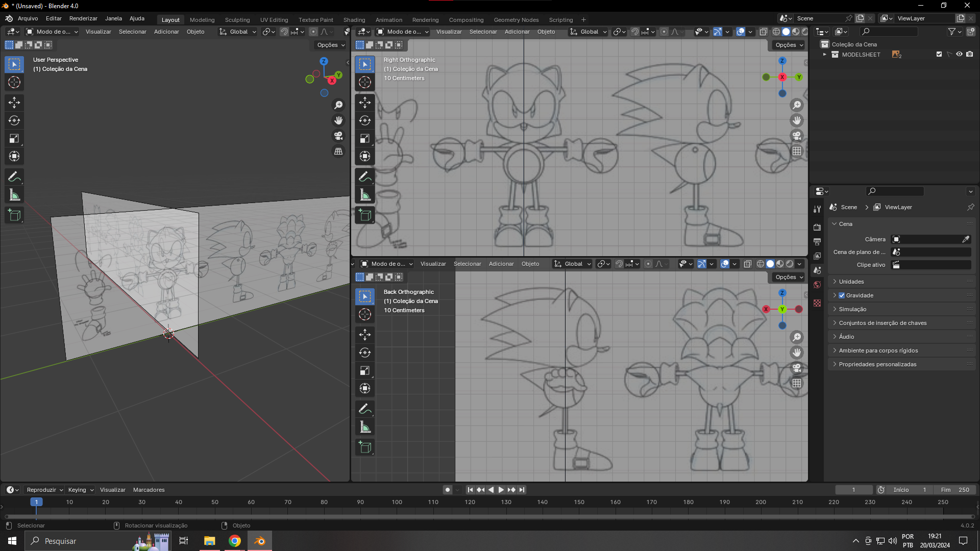Open World properties tab icon

pos(817,285)
